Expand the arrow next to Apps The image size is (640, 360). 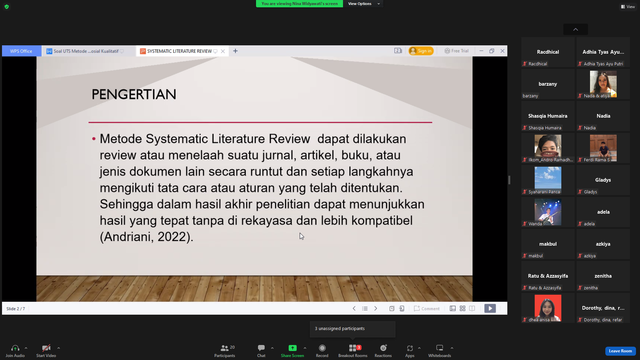(x=419, y=348)
